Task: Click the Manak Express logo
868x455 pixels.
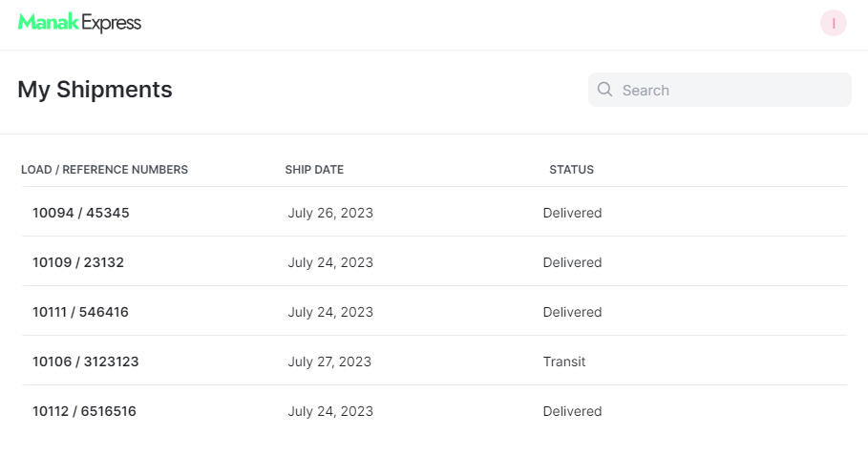Action: [79, 23]
